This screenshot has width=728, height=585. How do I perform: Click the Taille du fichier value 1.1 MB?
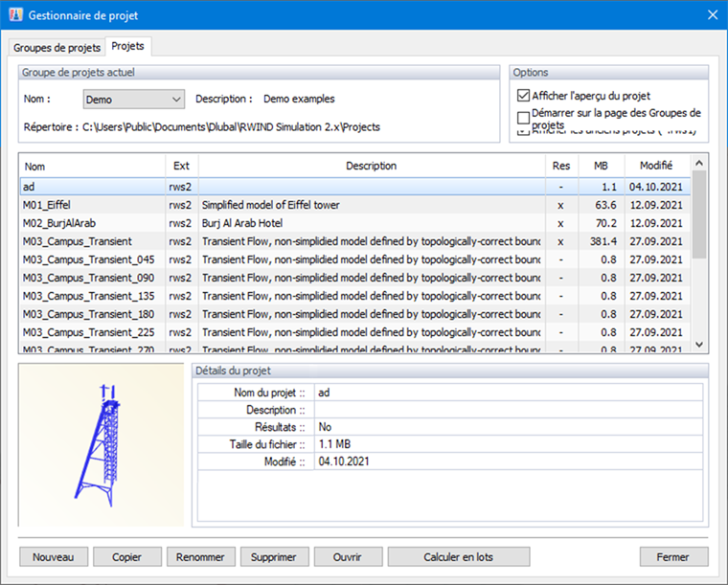pyautogui.click(x=509, y=444)
